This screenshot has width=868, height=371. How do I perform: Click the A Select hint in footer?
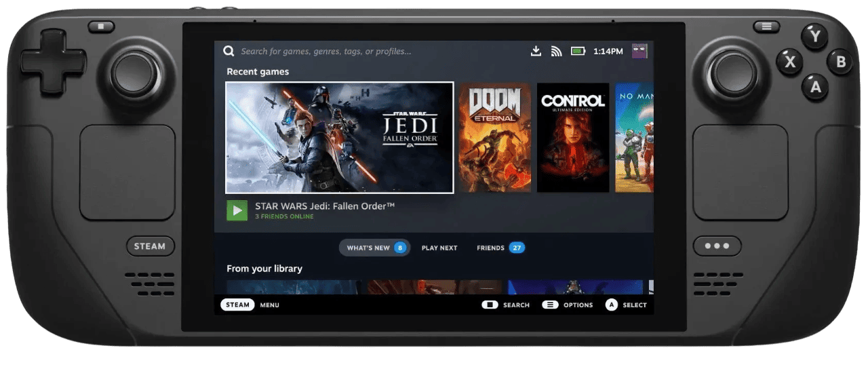click(626, 305)
